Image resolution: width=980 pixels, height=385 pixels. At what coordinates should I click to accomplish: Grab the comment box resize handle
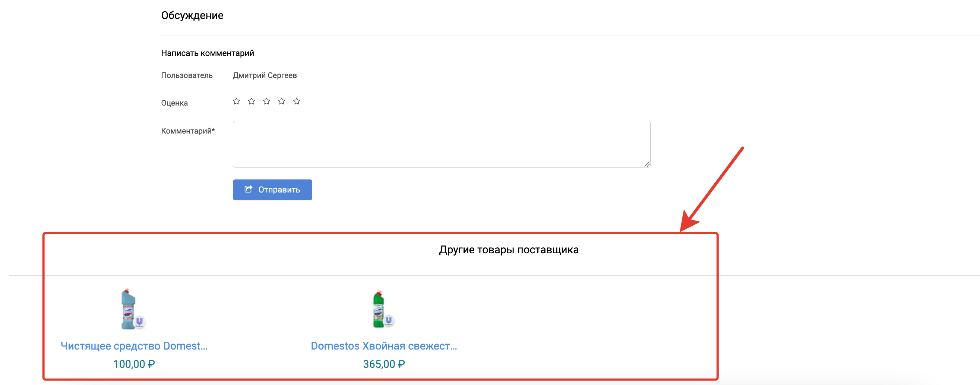647,164
